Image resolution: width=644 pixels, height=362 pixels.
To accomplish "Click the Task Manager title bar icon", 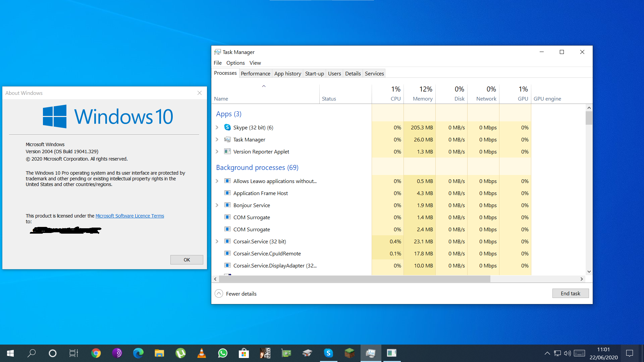I will click(x=218, y=52).
